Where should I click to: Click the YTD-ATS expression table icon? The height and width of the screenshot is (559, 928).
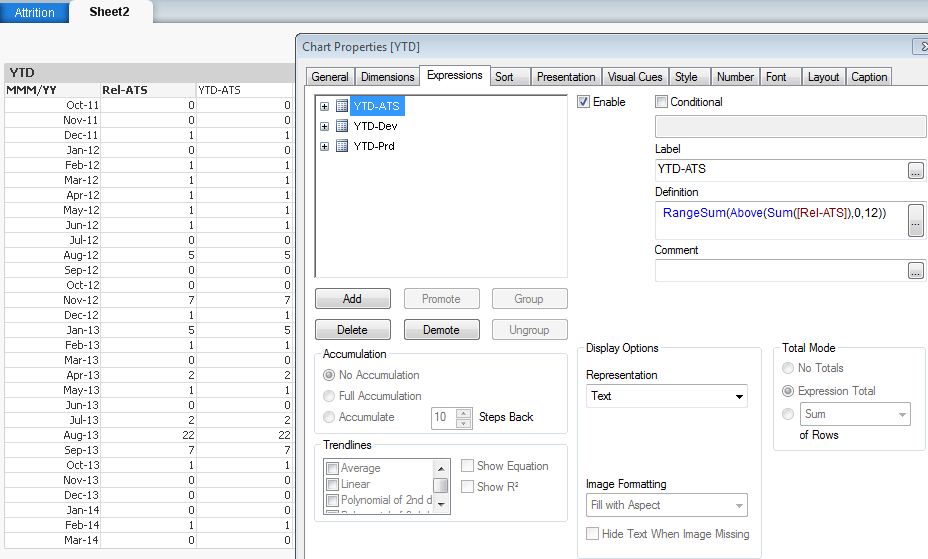click(341, 106)
